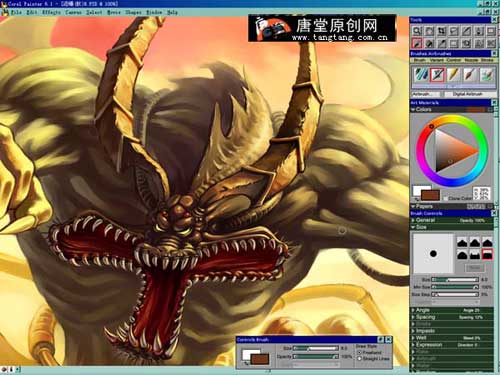
Task: Choose the yellow pencil brush category
Action: (x=453, y=75)
